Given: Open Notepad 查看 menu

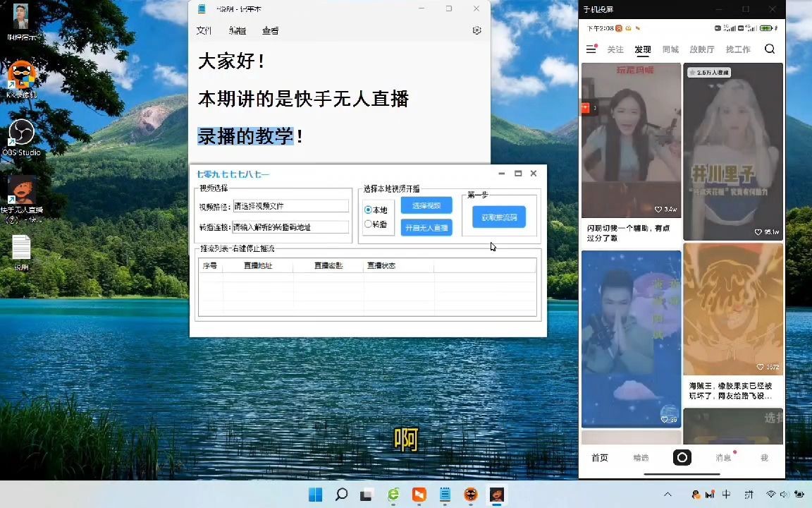Looking at the screenshot, I should coord(271,30).
